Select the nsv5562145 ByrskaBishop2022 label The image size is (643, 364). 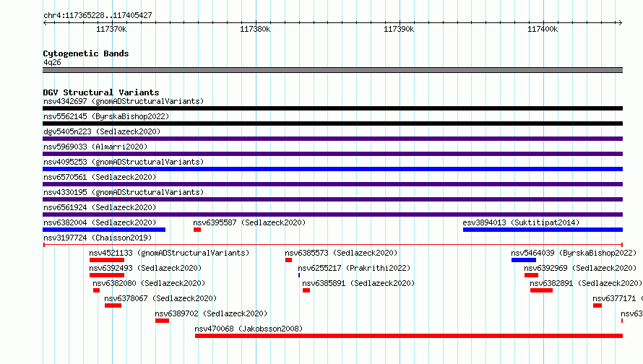[106, 116]
